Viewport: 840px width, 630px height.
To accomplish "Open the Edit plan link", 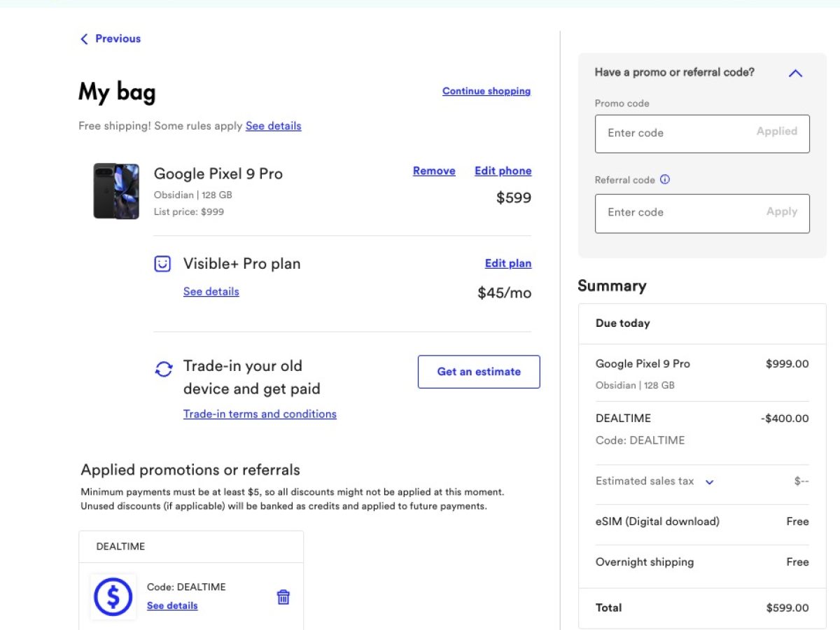I will pyautogui.click(x=507, y=264).
